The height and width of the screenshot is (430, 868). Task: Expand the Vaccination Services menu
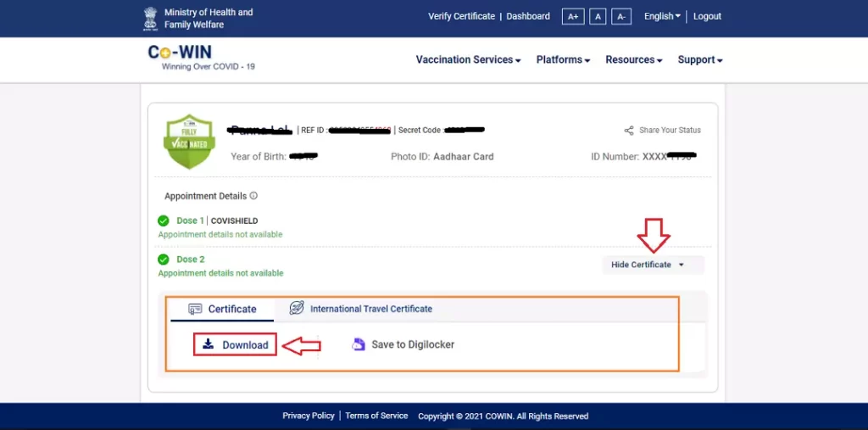(x=468, y=60)
